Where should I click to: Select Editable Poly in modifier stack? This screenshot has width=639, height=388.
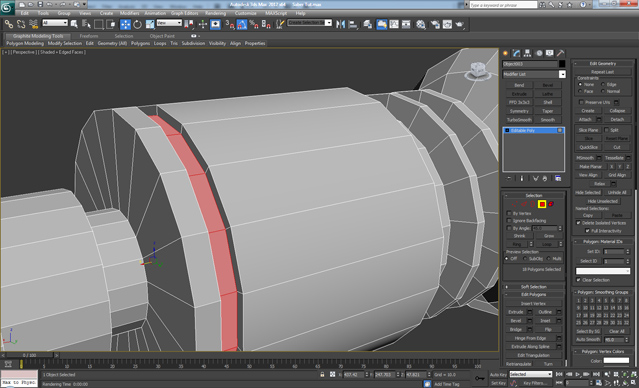click(533, 130)
